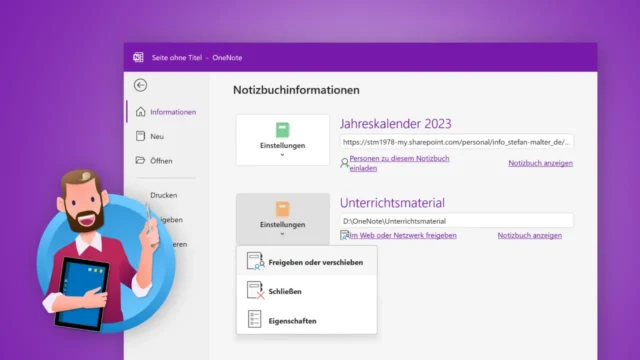Open Einstellungen dropdown for Unterrichtsmaterial

point(282,219)
